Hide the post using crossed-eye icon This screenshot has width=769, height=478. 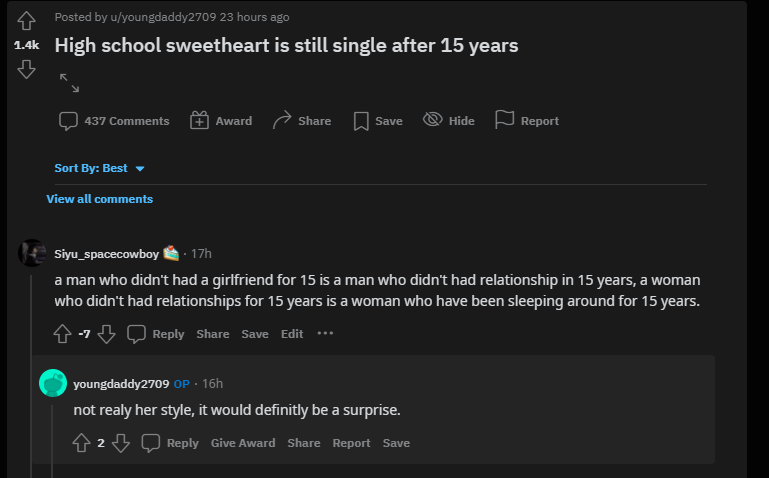(449, 120)
